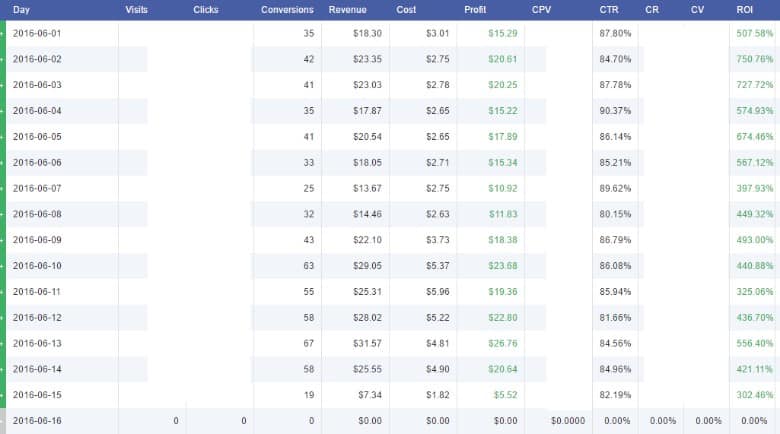Click profit value $5.52
The width and height of the screenshot is (780, 434).
click(505, 395)
